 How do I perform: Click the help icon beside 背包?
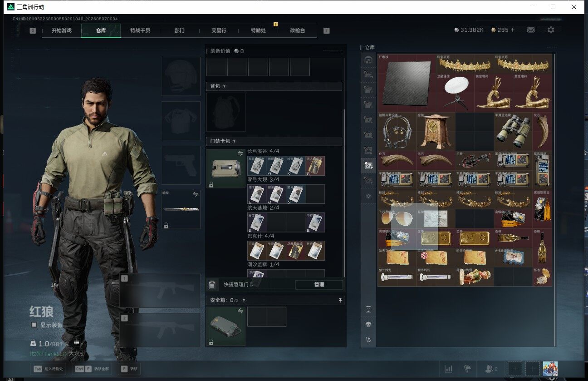click(x=224, y=86)
